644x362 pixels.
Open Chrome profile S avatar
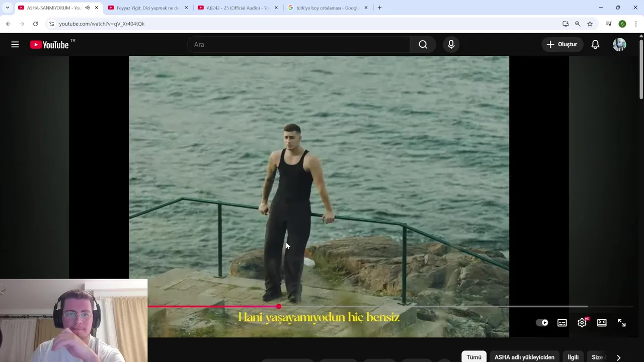[x=622, y=24]
